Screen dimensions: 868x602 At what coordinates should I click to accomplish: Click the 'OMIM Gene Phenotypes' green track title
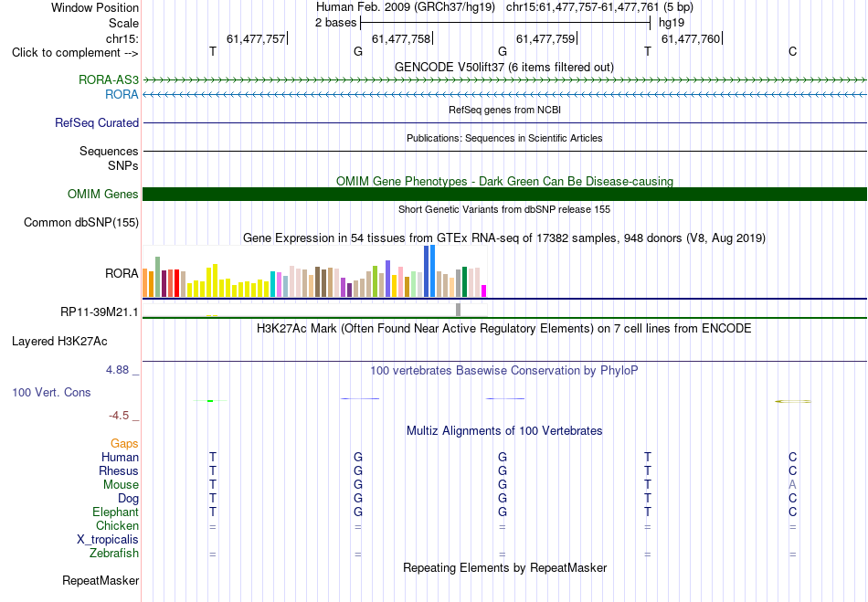coord(505,181)
